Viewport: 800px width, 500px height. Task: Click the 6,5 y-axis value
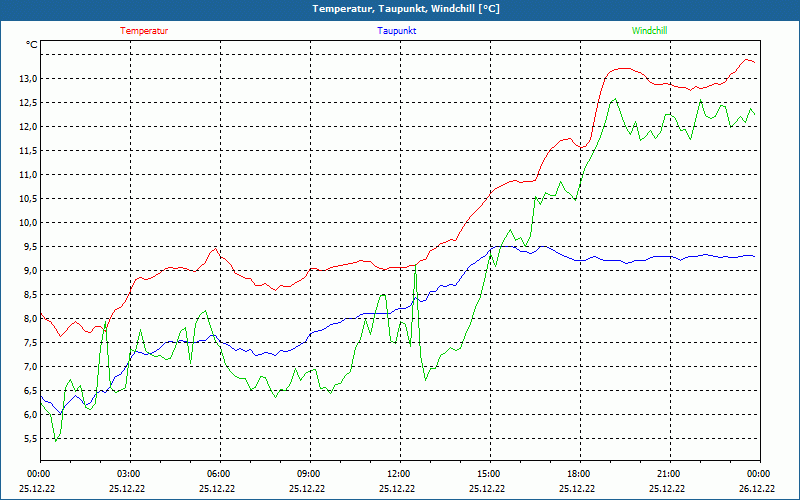30,390
